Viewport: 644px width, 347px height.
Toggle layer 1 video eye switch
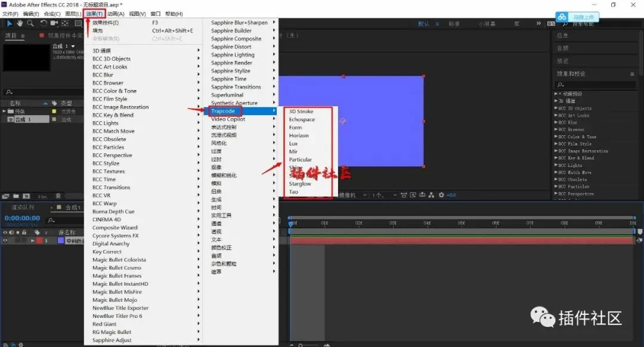click(x=5, y=241)
